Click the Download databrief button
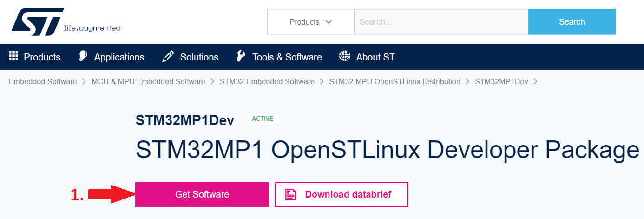 pos(341,194)
